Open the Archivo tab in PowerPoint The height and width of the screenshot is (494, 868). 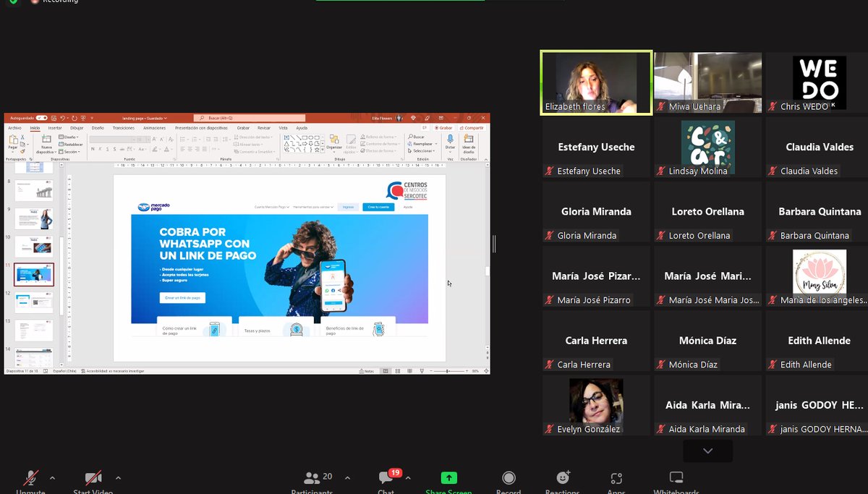pos(14,128)
